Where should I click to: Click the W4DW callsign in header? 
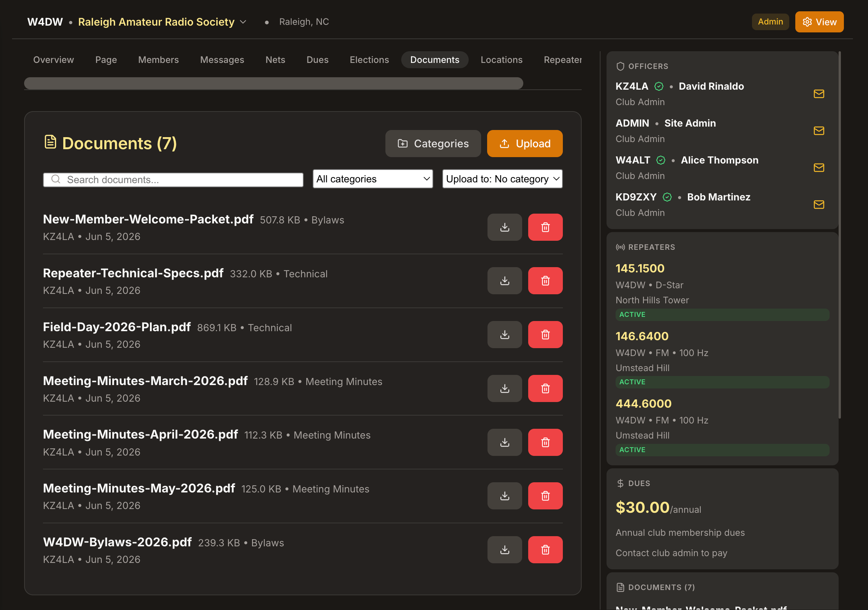45,22
